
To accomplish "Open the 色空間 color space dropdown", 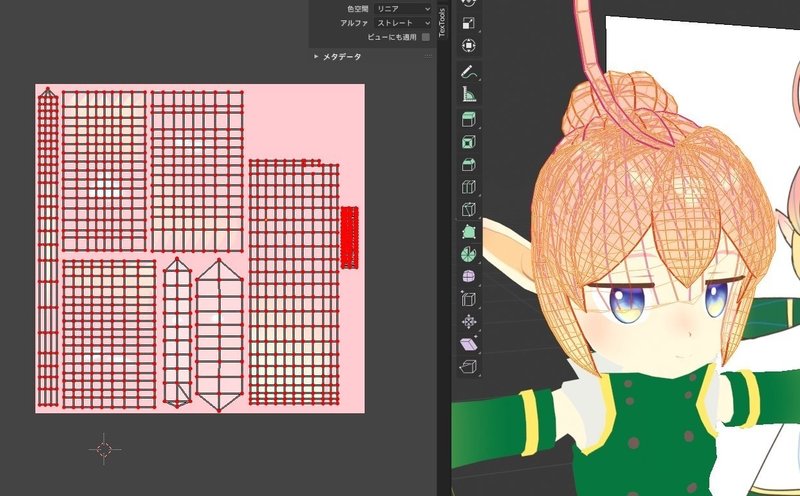I will point(403,9).
